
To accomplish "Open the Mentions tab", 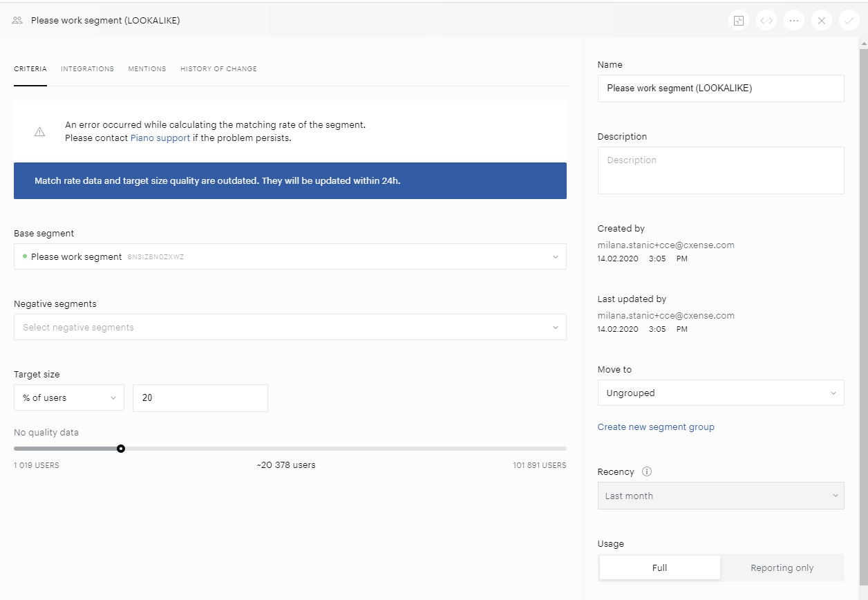I will pyautogui.click(x=147, y=69).
